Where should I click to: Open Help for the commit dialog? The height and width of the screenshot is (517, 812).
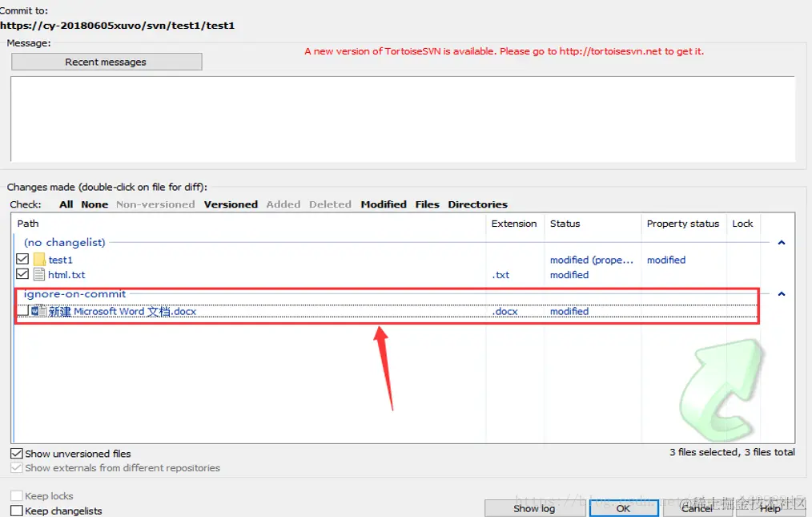(x=770, y=508)
